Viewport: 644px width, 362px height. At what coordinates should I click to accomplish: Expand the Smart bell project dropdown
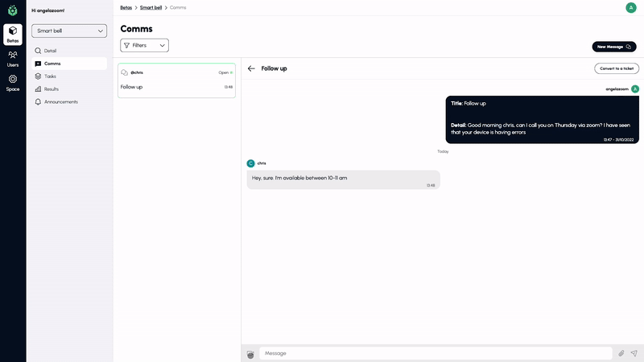(x=69, y=31)
